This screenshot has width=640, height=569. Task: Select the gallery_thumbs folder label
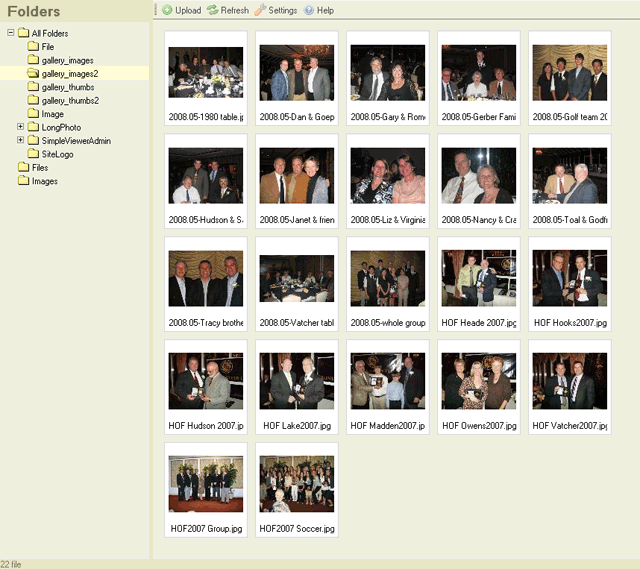[68, 87]
